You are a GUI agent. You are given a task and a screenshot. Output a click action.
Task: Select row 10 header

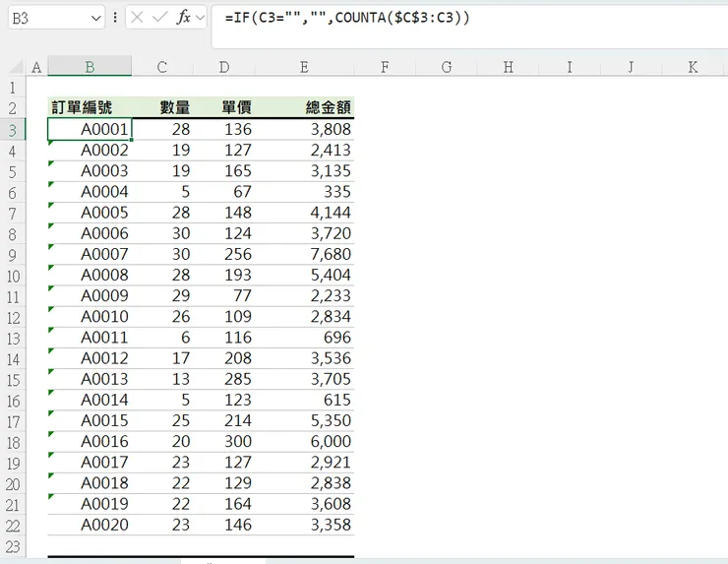[13, 275]
